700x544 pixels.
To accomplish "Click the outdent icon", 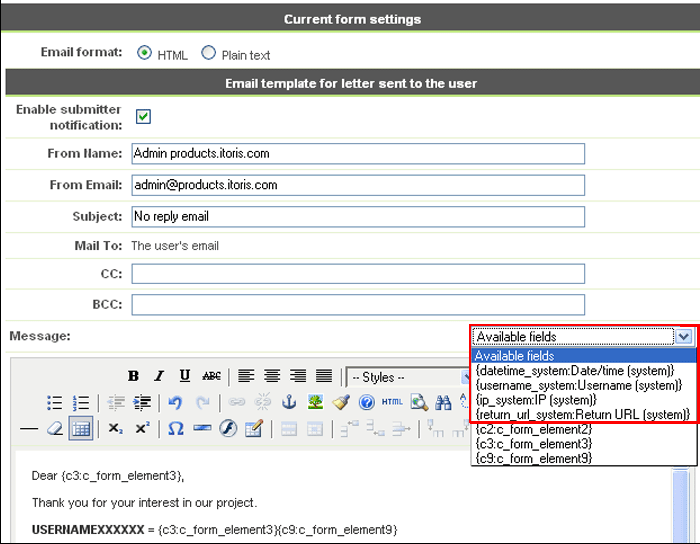I will tap(116, 403).
